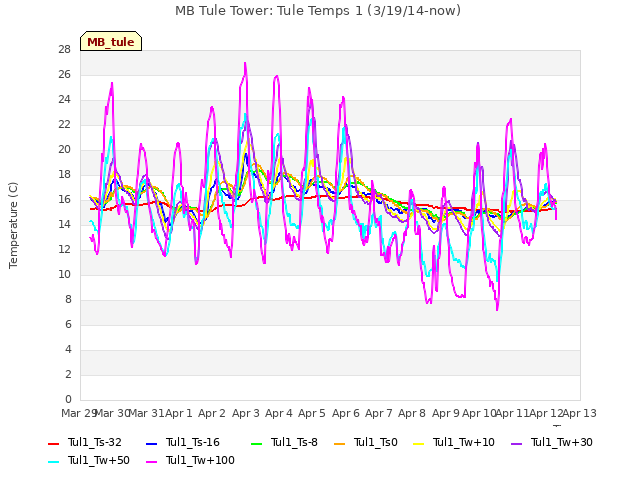Click the yellow Tul1_Tw+10 legend swatch
This screenshot has height=480, width=640.
(x=418, y=444)
